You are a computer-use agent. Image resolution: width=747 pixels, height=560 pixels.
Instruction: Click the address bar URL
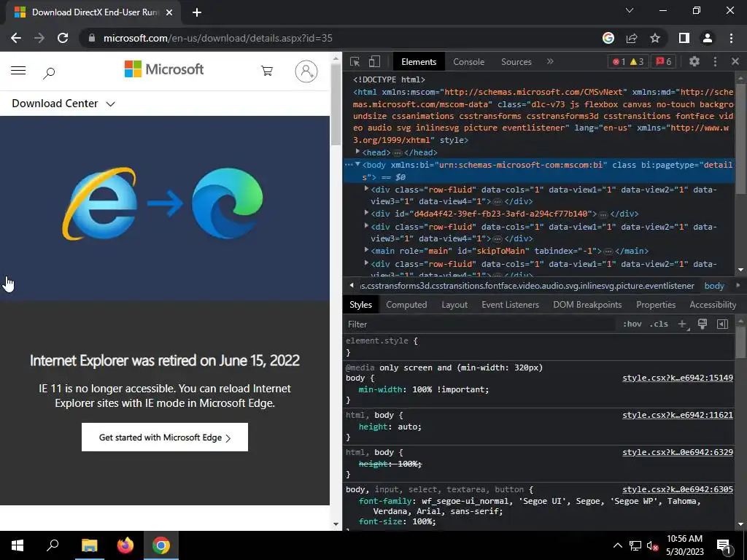point(217,38)
